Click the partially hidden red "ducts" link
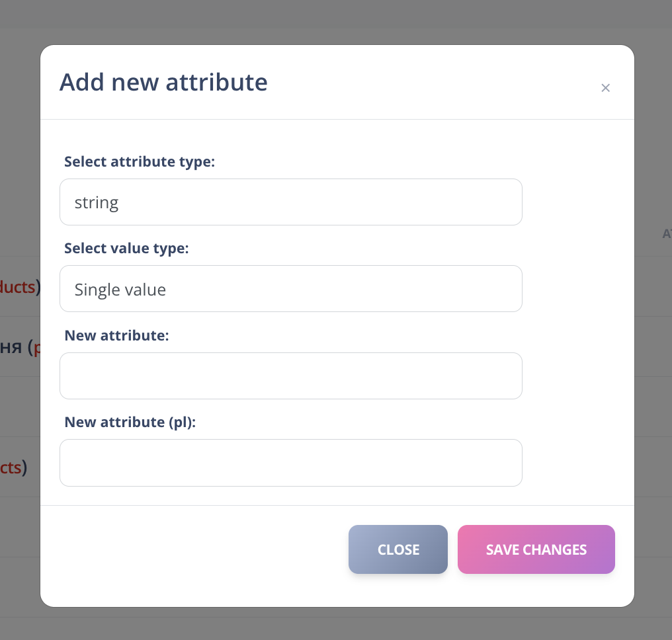This screenshot has height=640, width=672. point(17,287)
